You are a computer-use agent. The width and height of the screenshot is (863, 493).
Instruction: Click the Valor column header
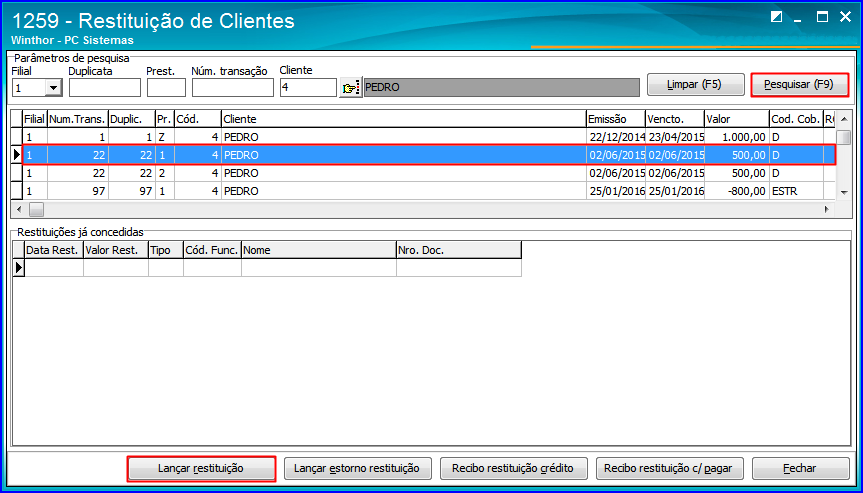(x=736, y=119)
